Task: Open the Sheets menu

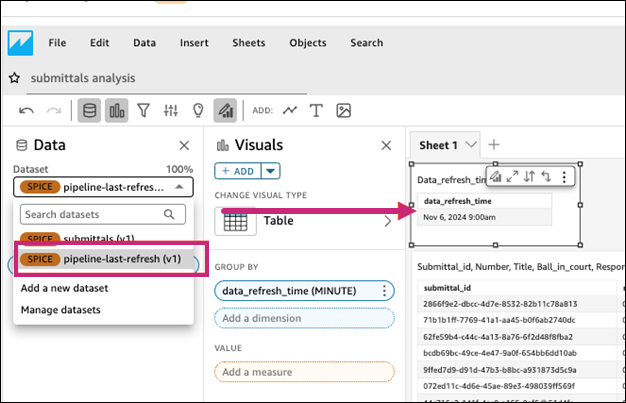Action: pos(249,43)
